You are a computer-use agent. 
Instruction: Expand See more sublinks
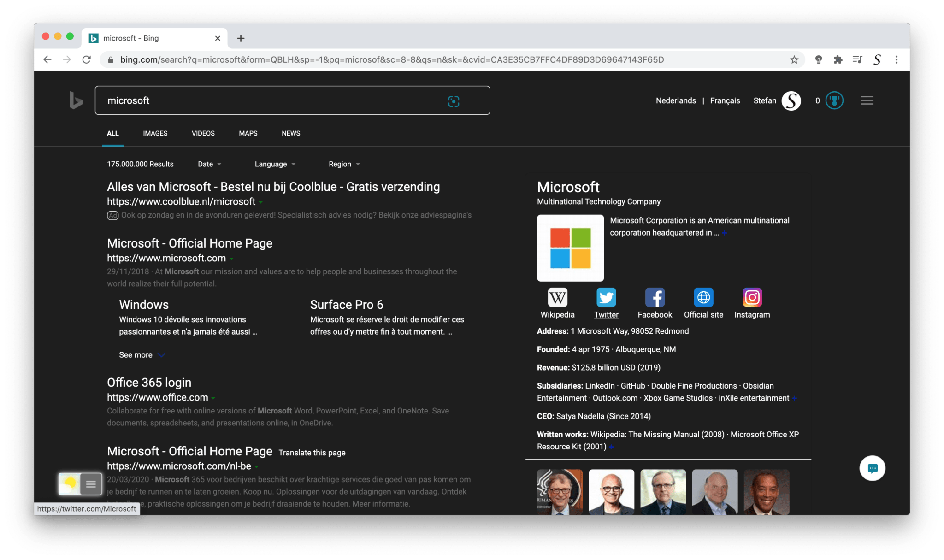click(x=142, y=355)
